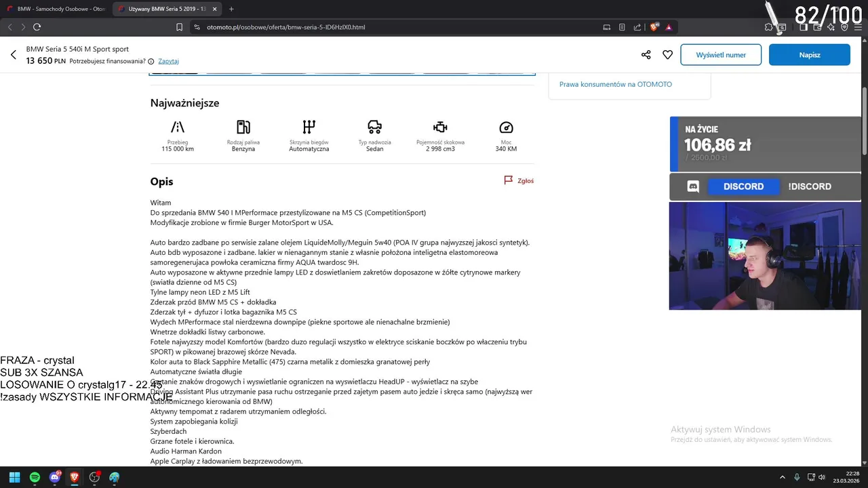The height and width of the screenshot is (488, 868).
Task: Toggle the browser sidebar panel icon
Action: 804,27
